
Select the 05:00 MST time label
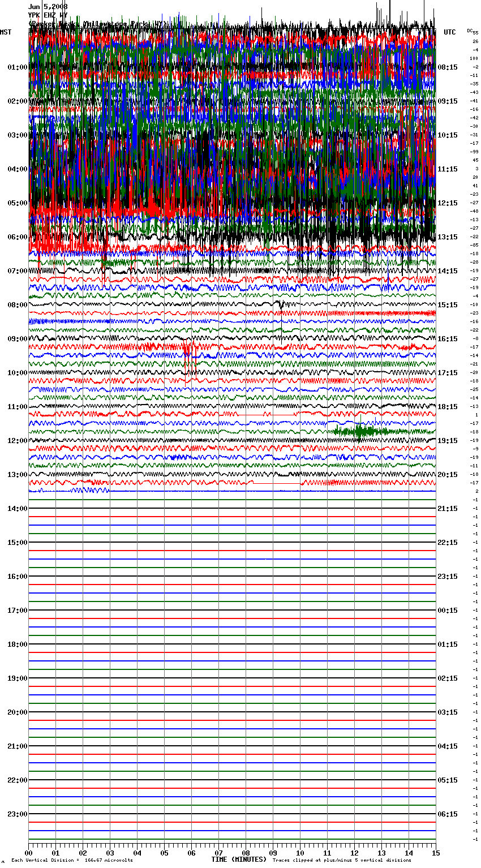pyautogui.click(x=18, y=203)
